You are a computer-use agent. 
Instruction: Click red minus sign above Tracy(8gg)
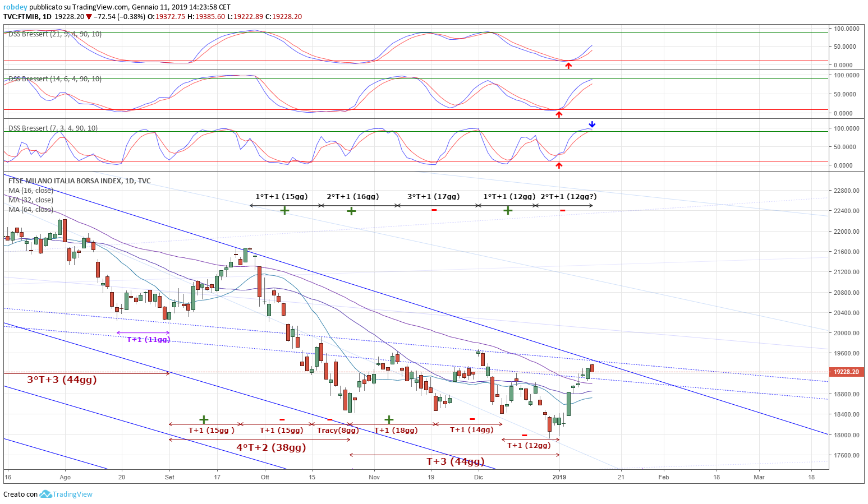pos(330,419)
